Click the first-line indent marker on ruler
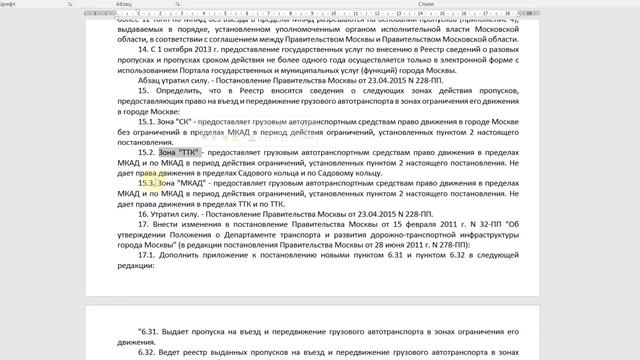The height and width of the screenshot is (360, 640). click(x=138, y=11)
